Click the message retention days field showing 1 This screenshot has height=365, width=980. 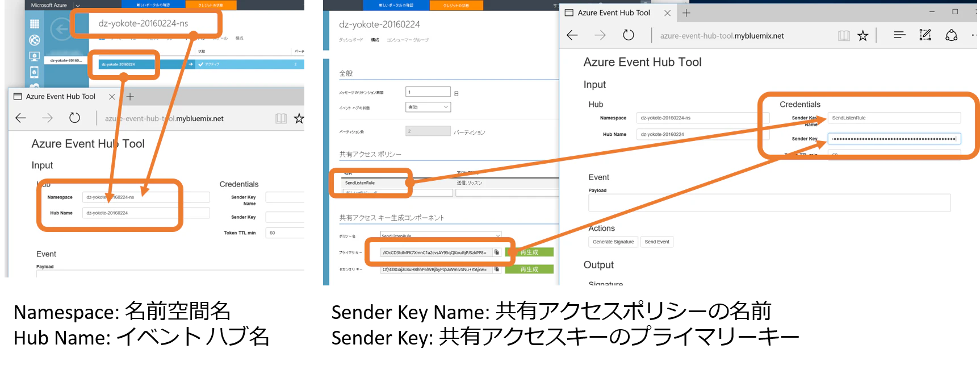(x=428, y=92)
